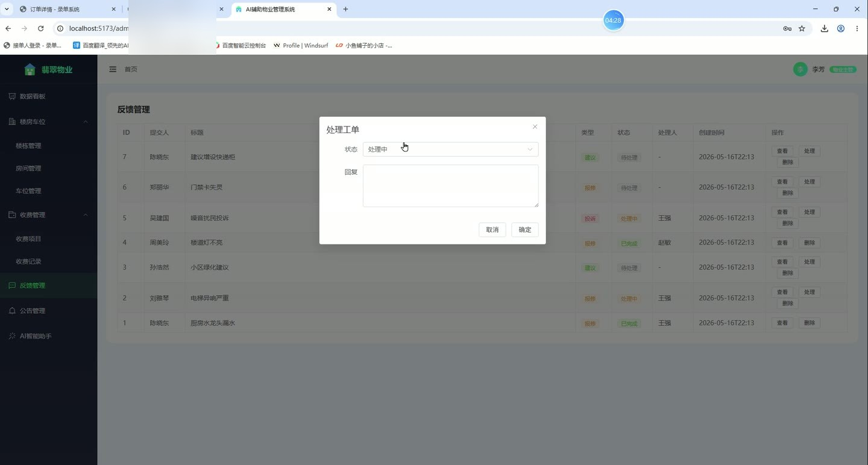Click 处理 for row 门禁卡失灵
This screenshot has width=868, height=465.
click(x=810, y=182)
